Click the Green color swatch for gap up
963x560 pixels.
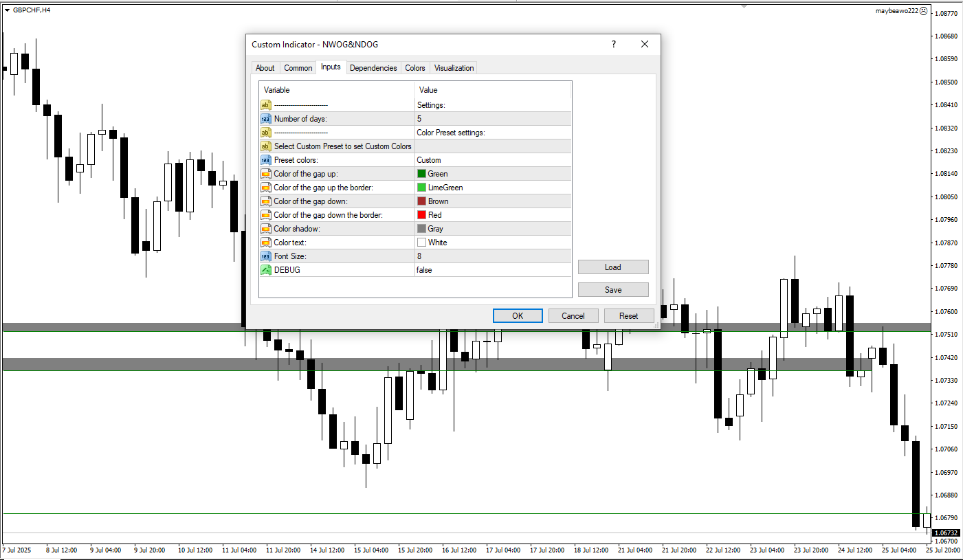(x=421, y=174)
